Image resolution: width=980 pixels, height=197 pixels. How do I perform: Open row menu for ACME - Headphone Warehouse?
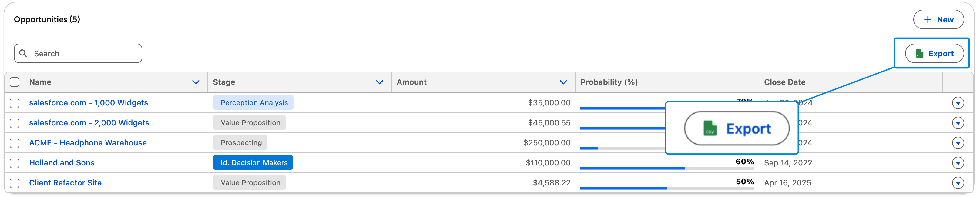point(958,143)
